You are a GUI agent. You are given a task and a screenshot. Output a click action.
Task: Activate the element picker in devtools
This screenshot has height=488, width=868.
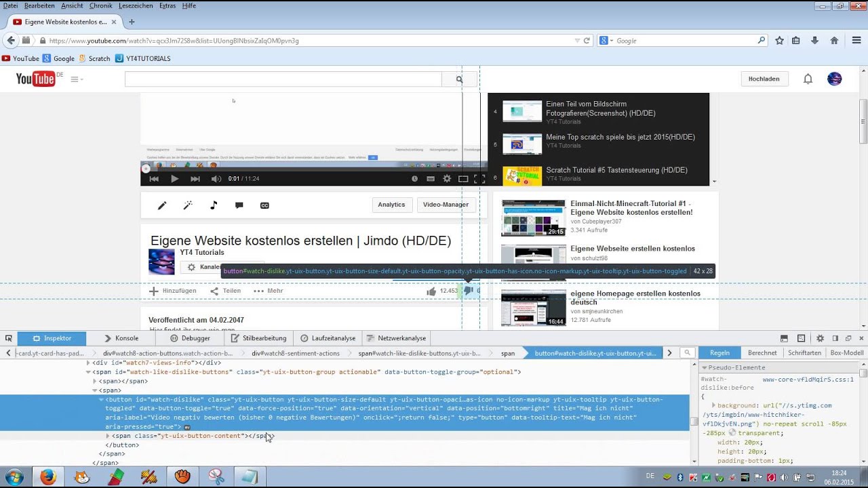(9, 338)
